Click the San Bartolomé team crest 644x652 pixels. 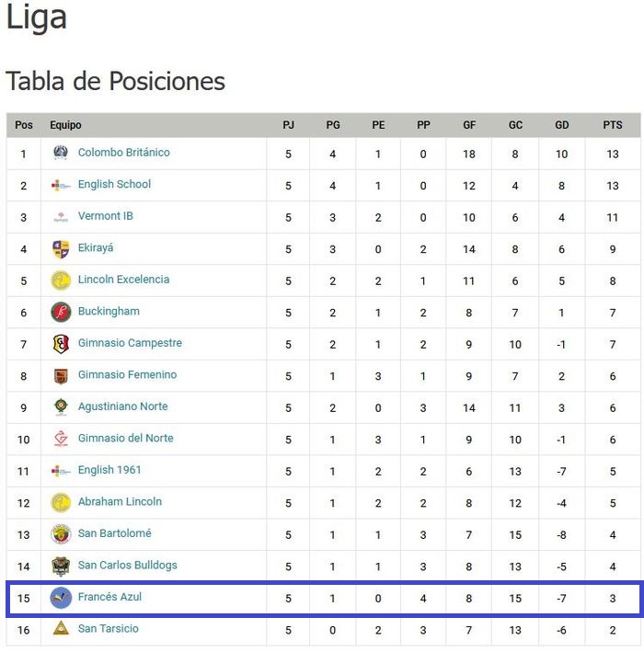61,534
